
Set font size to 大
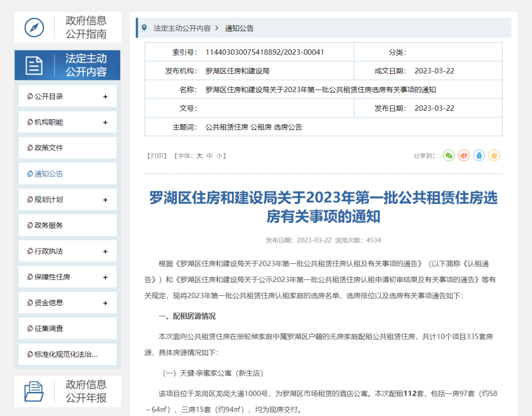click(199, 156)
